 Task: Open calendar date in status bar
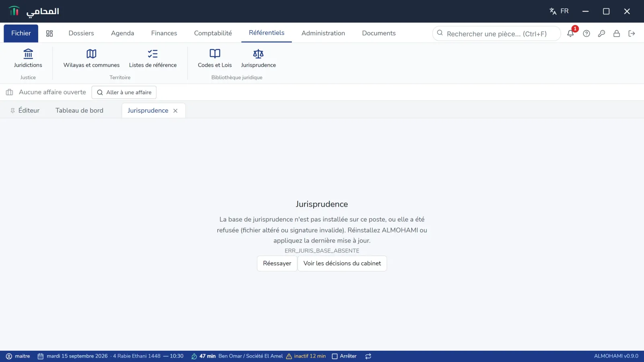click(x=110, y=356)
